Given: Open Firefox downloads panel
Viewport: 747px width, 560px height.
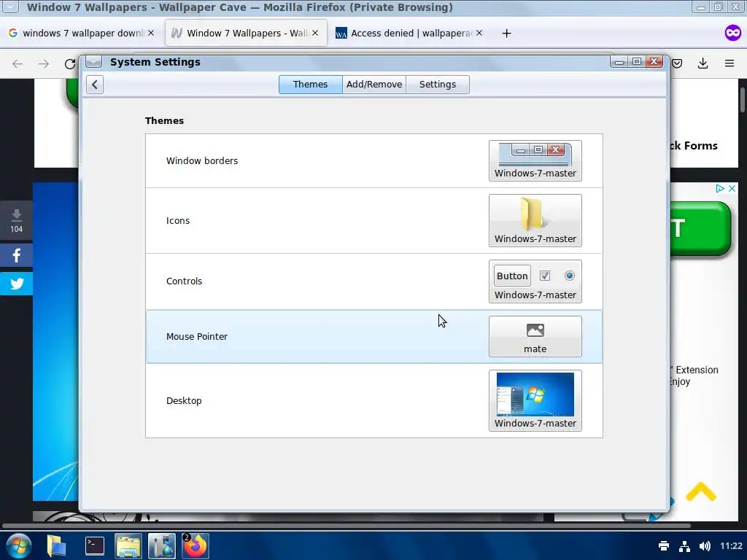Looking at the screenshot, I should 703,63.
